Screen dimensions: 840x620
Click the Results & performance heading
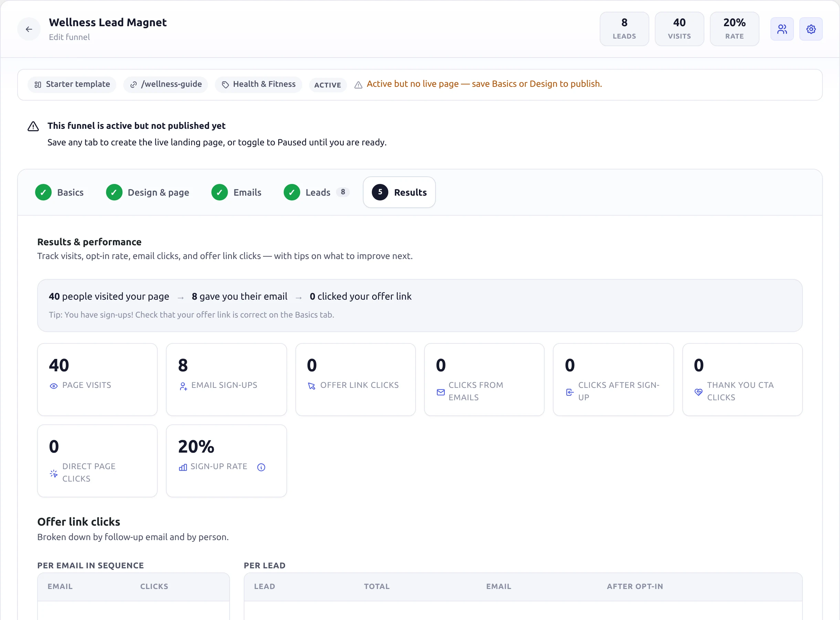pyautogui.click(x=89, y=242)
